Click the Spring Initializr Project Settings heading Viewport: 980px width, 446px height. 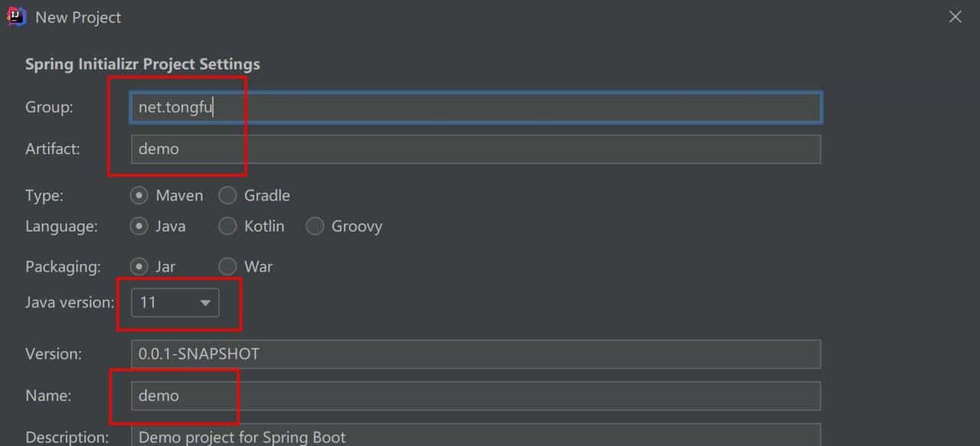[142, 64]
